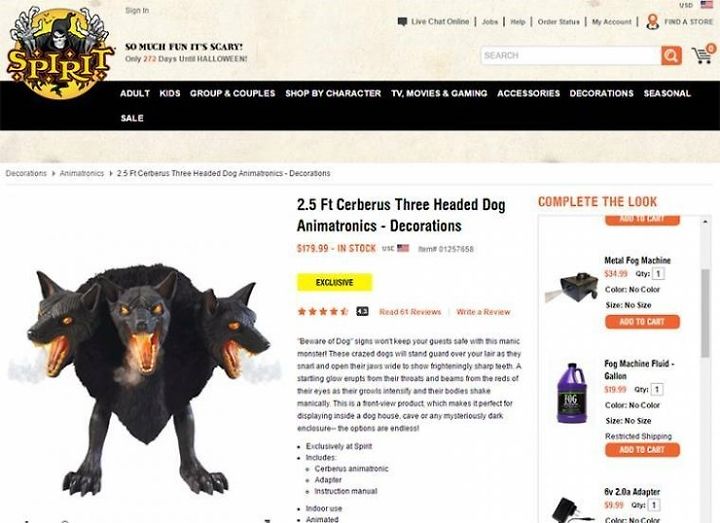Screen dimensions: 720x523
Task: Open the TV, Movies & Gaming menu
Action: [439, 93]
